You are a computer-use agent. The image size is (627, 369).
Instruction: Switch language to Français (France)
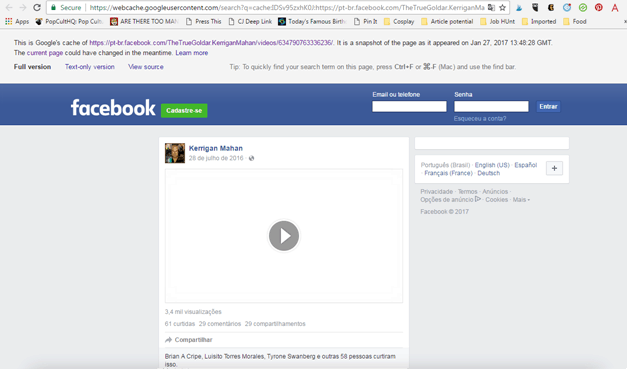(x=448, y=173)
